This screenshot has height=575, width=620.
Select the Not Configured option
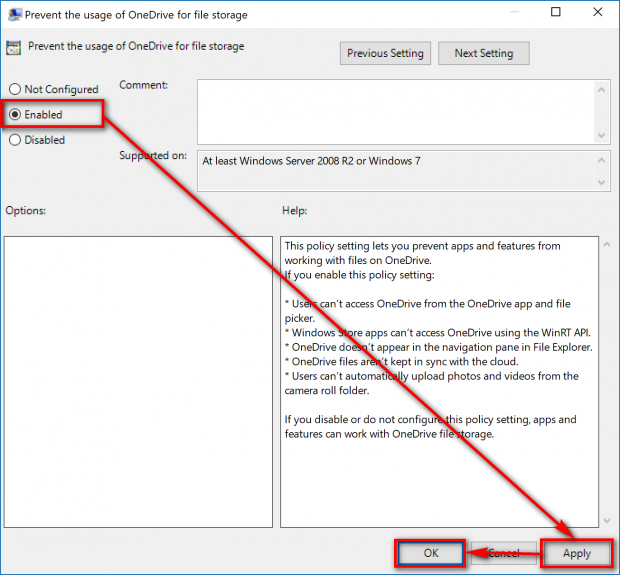[15, 90]
